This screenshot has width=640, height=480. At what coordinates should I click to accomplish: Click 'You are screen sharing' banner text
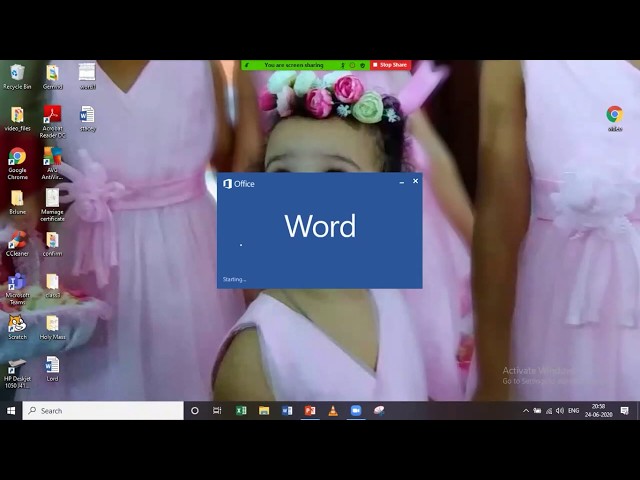click(293, 65)
